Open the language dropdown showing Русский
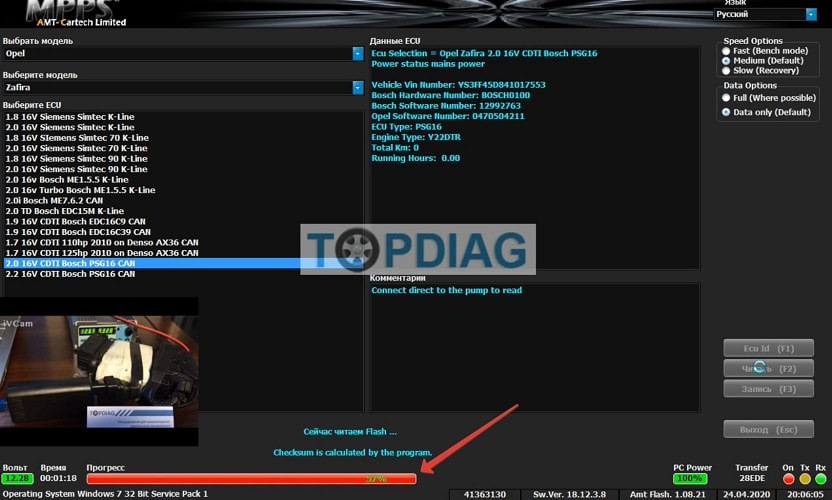Viewport: 832px width, 500px height. 765,14
